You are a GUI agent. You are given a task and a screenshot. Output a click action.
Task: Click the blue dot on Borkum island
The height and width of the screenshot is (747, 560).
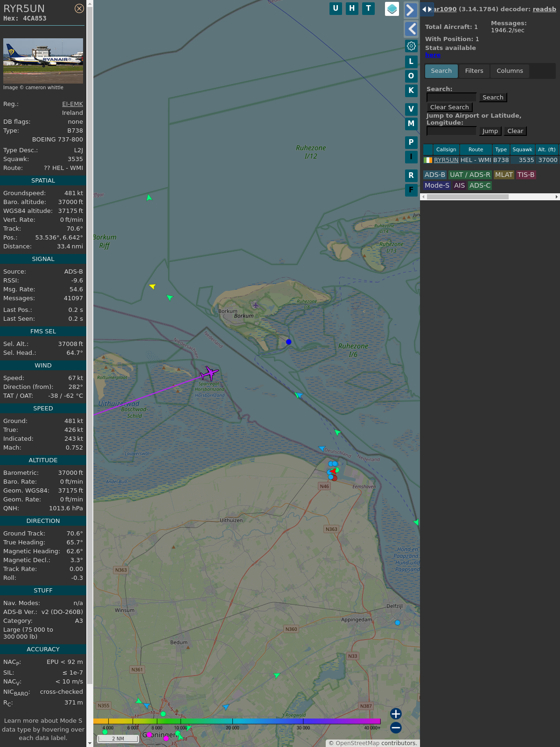[289, 342]
